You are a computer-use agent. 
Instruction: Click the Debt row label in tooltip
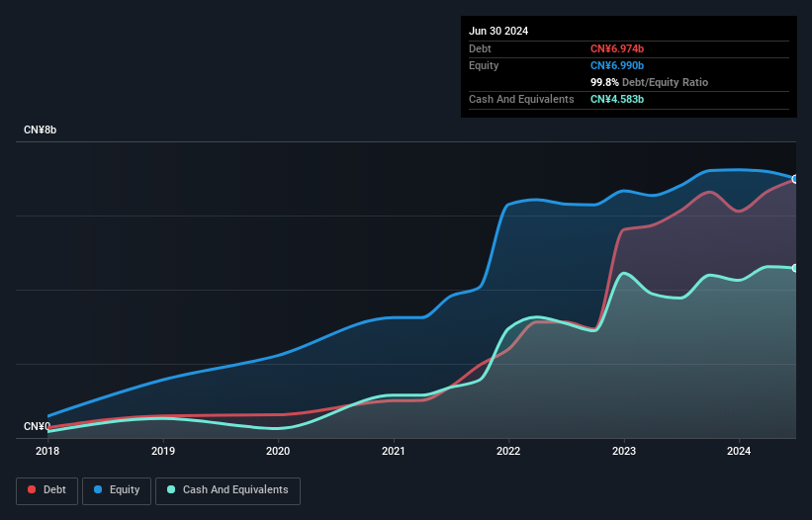(x=480, y=48)
